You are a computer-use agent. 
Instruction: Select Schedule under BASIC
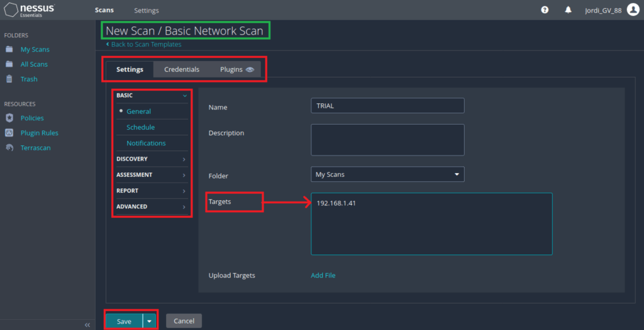[141, 128]
